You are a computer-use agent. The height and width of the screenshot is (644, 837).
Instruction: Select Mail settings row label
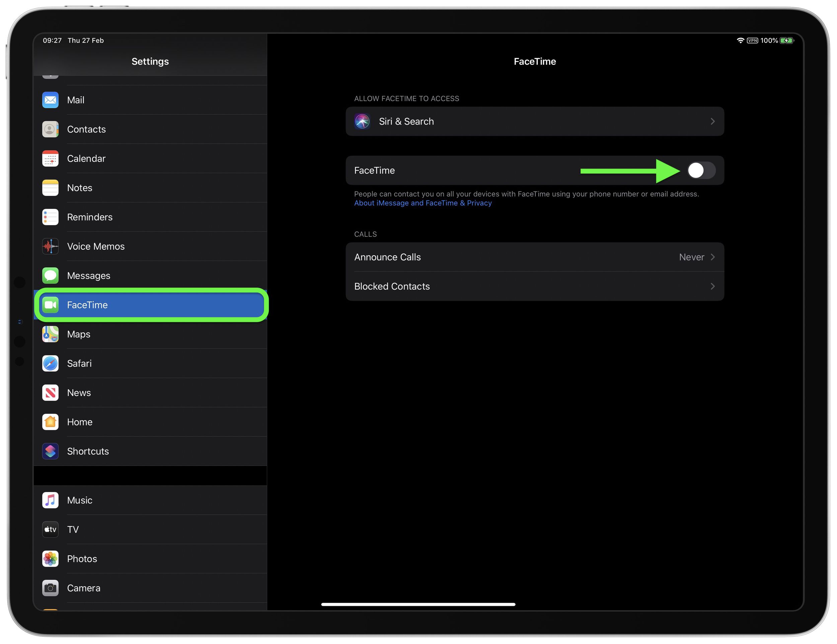[x=76, y=100]
